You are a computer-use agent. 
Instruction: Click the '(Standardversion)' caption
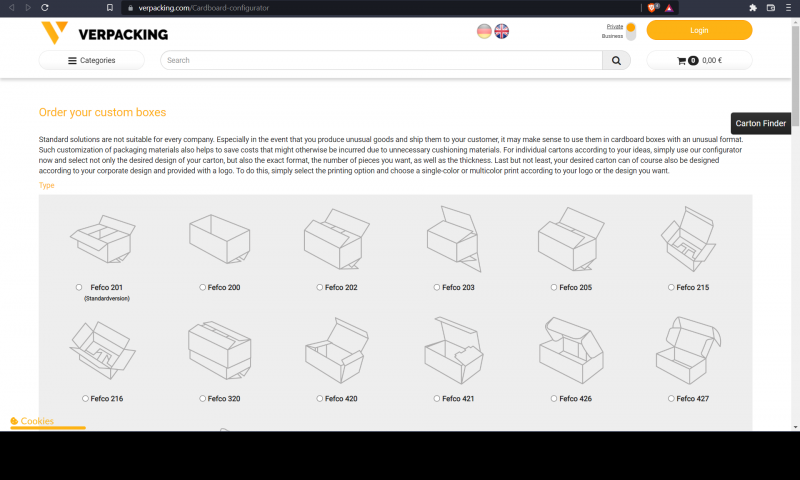(x=107, y=298)
